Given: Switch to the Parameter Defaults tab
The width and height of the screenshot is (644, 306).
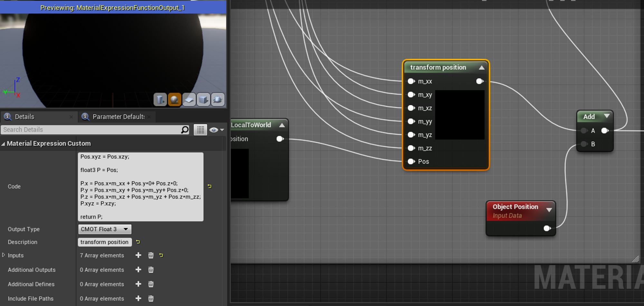Looking at the screenshot, I should pyautogui.click(x=118, y=117).
